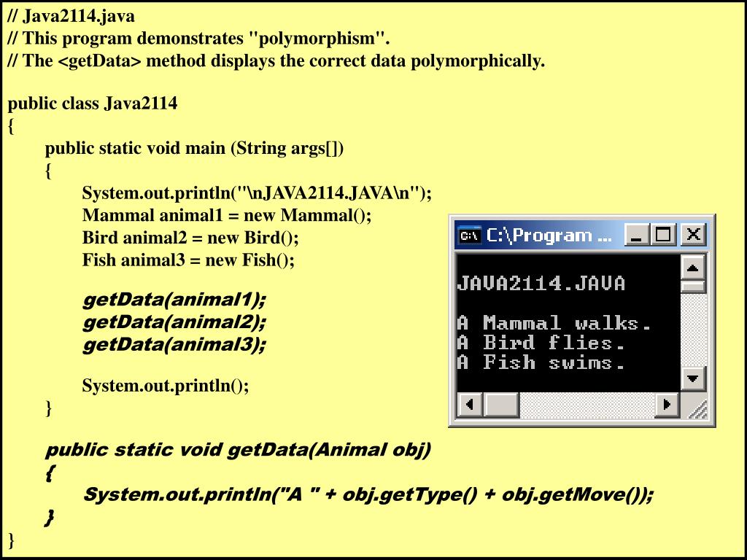Click the console vertical scrollbar up arrow
The height and width of the screenshot is (560, 747).
click(x=693, y=268)
